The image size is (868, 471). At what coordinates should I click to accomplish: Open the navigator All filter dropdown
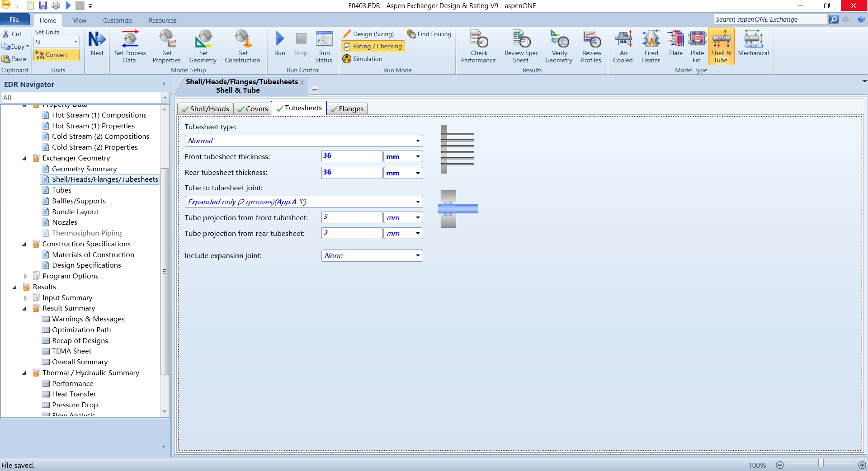(x=165, y=98)
